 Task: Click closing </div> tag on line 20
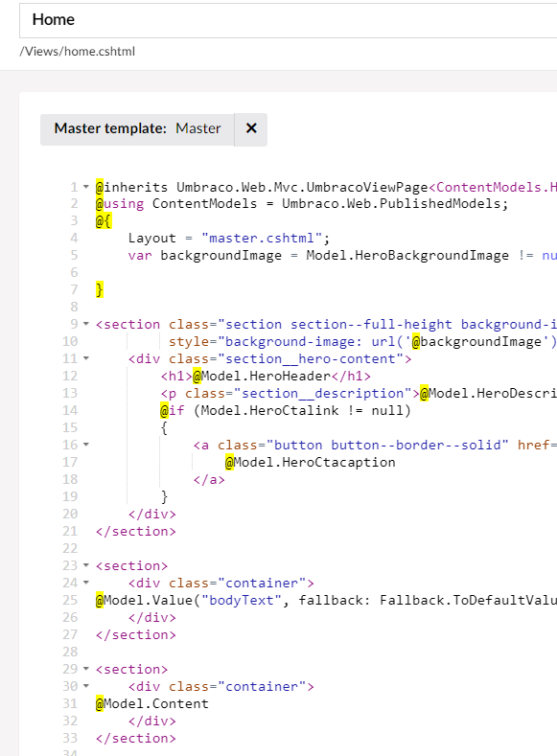pyautogui.click(x=152, y=514)
